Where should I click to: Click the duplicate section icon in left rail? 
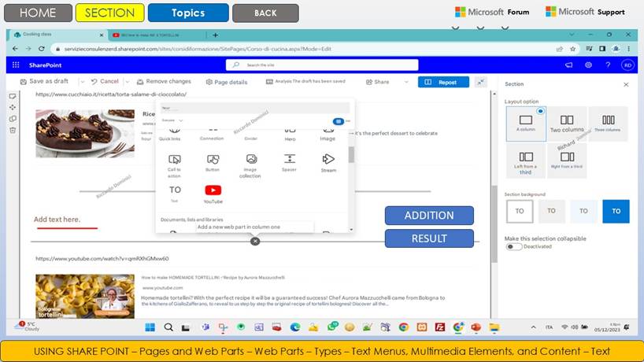13,119
